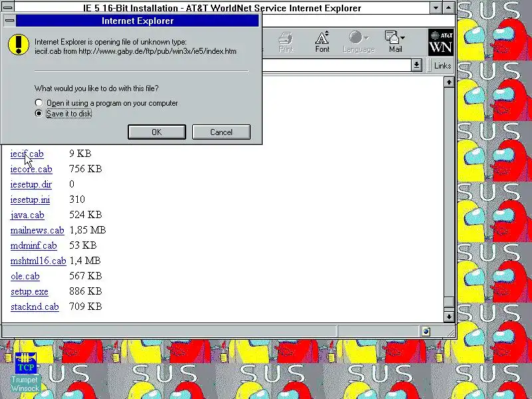
Task: Click the Links bar label
Action: pyautogui.click(x=442, y=65)
